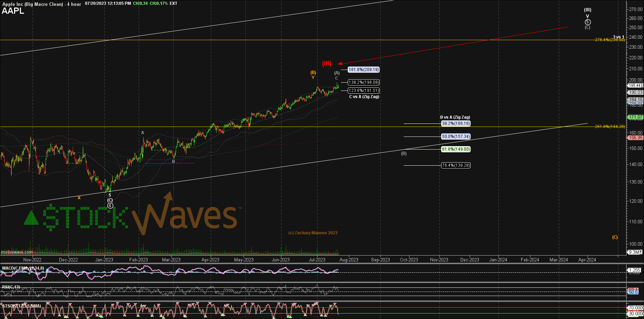Click the CH:0.17% percent change value
Image resolution: width=644 pixels, height=319 pixels.
[159, 3]
